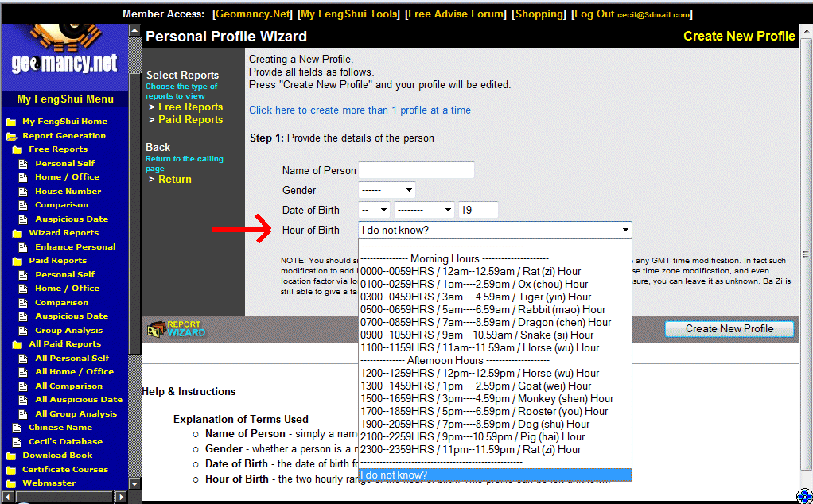Open Free Advise Forum menu link

pyautogui.click(x=456, y=14)
